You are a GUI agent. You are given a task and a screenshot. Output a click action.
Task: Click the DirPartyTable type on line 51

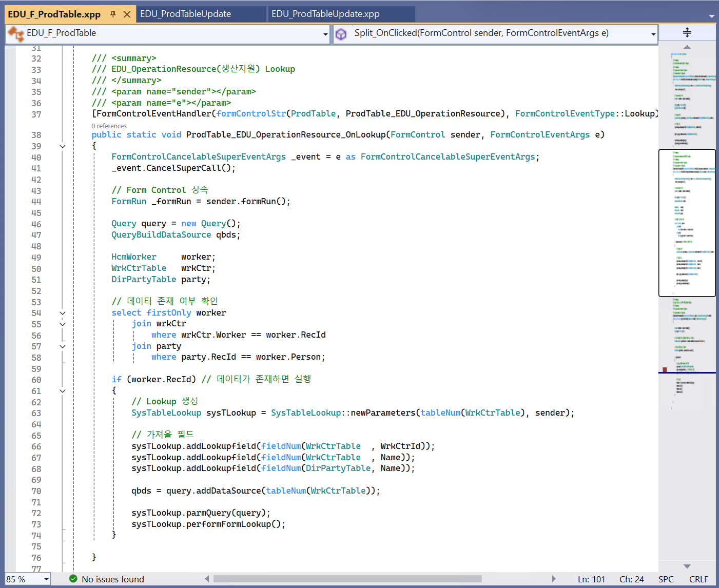144,280
